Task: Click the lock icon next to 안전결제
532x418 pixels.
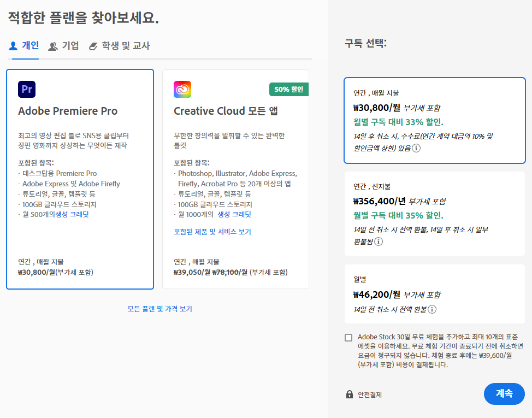Action: pos(350,394)
